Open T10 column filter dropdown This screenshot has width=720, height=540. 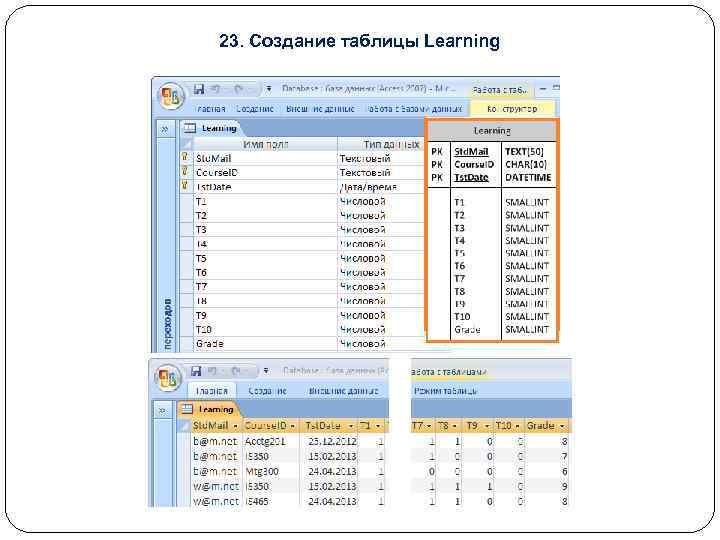tap(517, 427)
